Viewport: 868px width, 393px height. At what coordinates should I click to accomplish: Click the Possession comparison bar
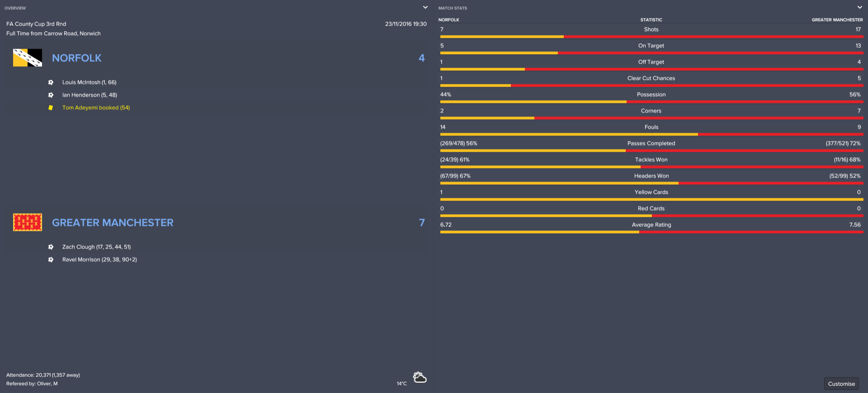pyautogui.click(x=651, y=102)
